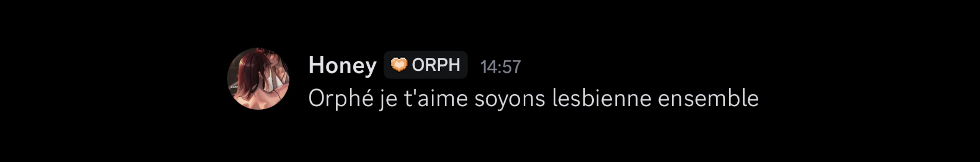Click the hour digits 14 in timestamp
Screen dimensions: 980x162
[489, 67]
